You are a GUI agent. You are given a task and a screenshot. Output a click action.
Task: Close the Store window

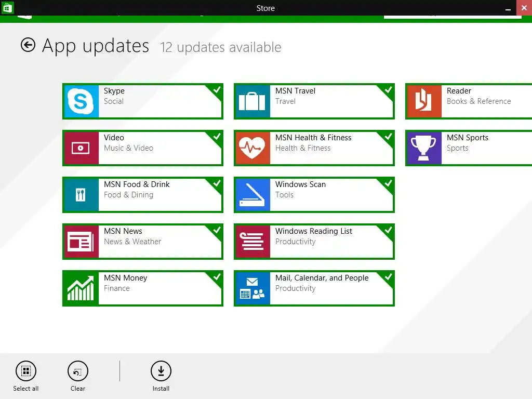point(524,7)
